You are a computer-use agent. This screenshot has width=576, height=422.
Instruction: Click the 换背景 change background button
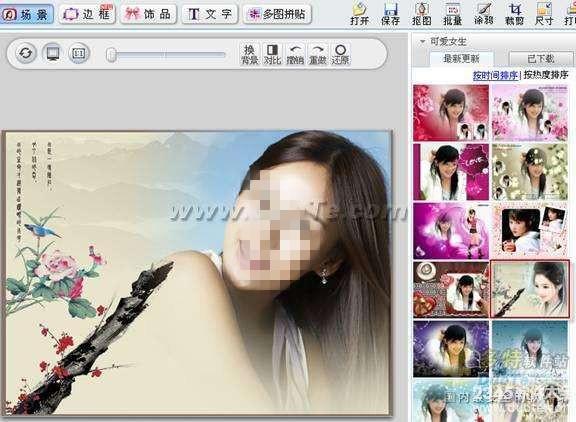[249, 54]
